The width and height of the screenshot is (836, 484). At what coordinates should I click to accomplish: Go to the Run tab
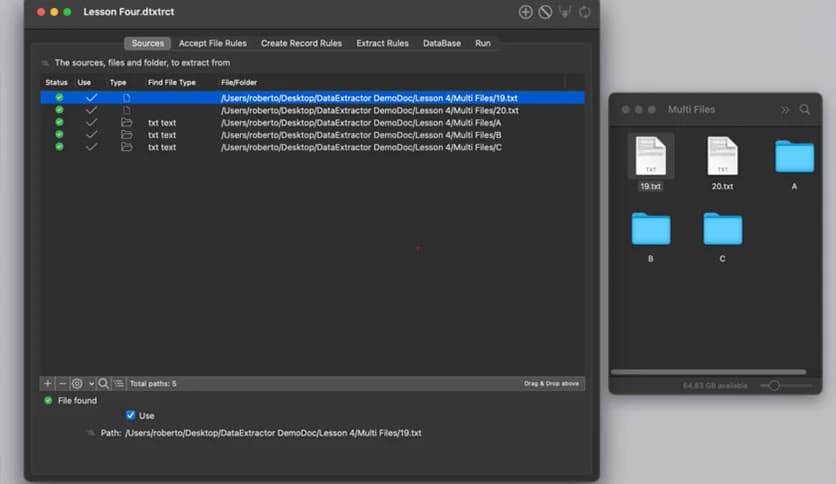point(483,43)
